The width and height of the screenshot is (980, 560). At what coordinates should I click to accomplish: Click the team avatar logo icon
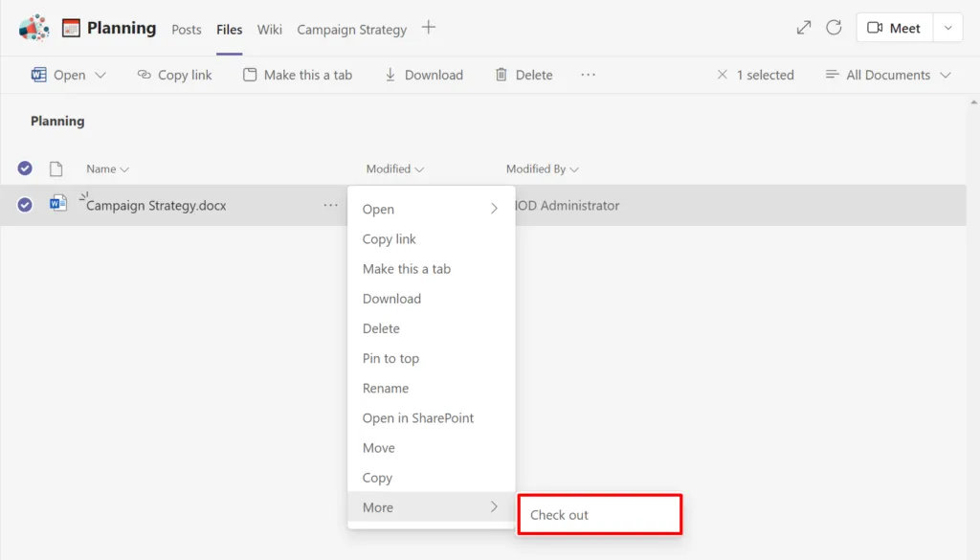(x=33, y=28)
